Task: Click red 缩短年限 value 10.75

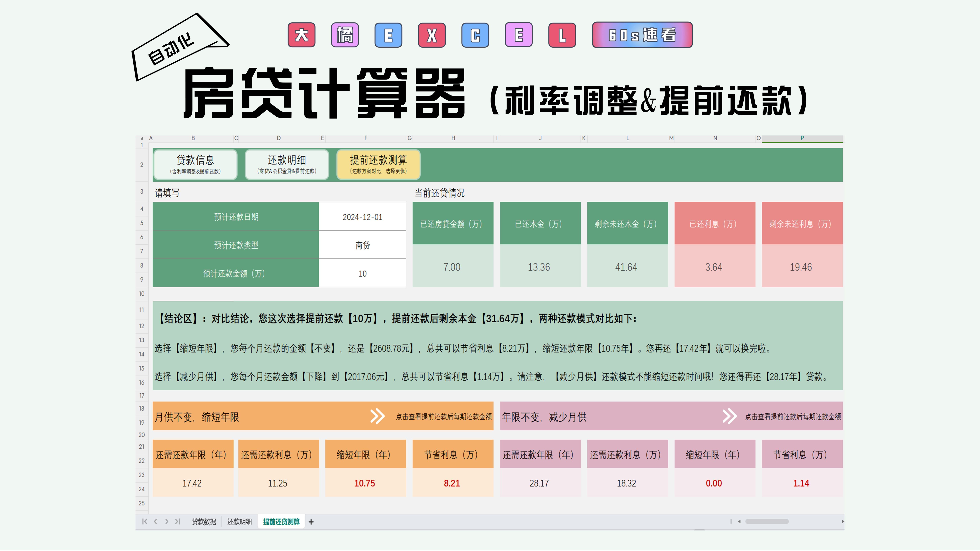Action: (x=366, y=482)
